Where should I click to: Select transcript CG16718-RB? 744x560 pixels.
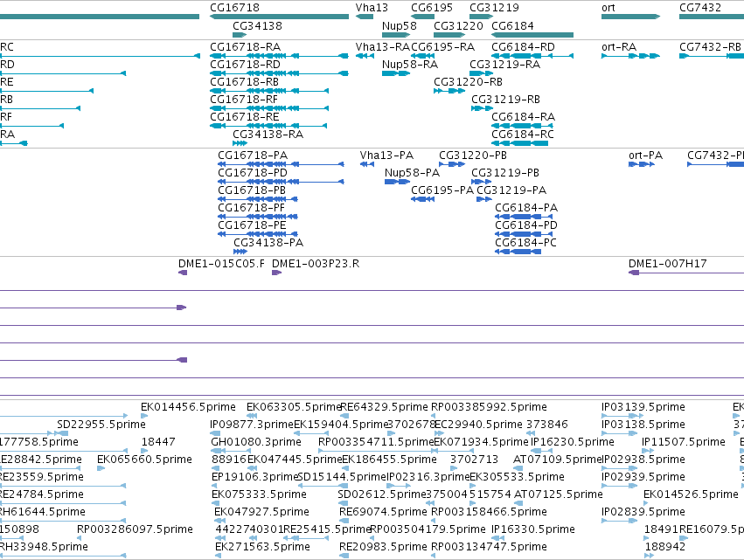pyautogui.click(x=245, y=82)
